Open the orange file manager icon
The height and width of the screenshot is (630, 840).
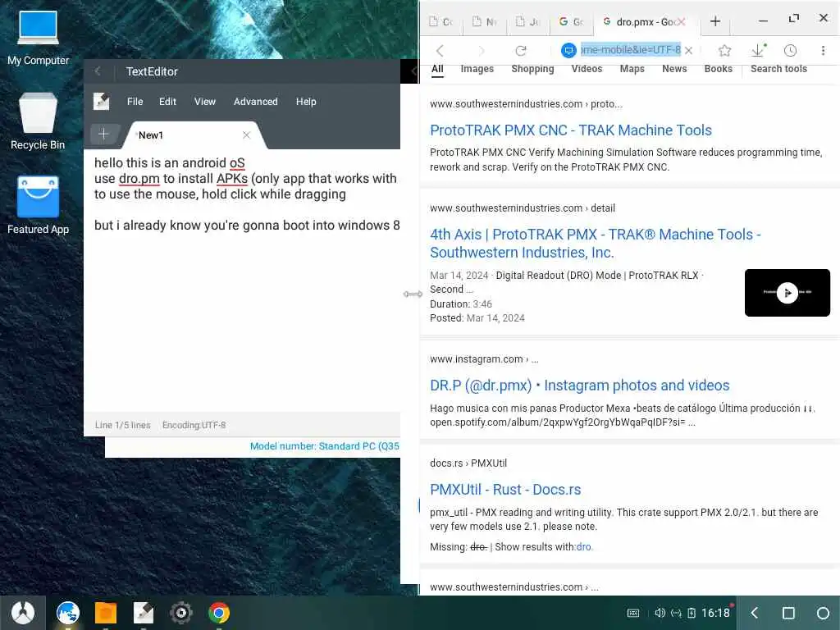[x=106, y=613]
